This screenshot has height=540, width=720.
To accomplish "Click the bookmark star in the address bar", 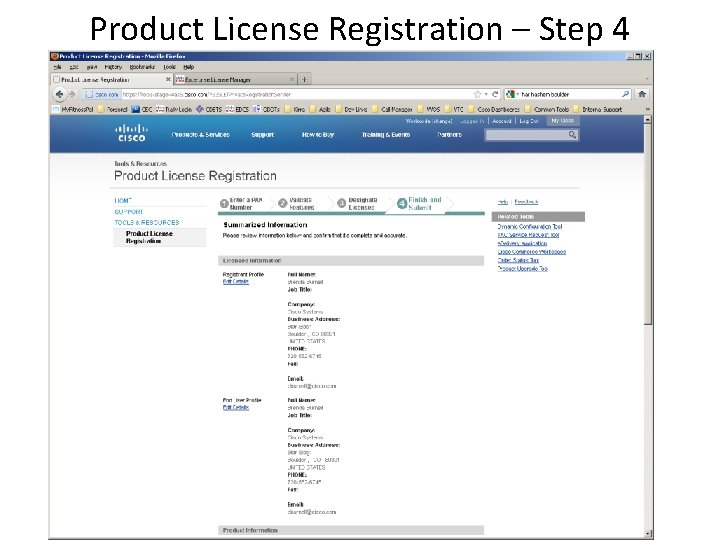I will (478, 94).
